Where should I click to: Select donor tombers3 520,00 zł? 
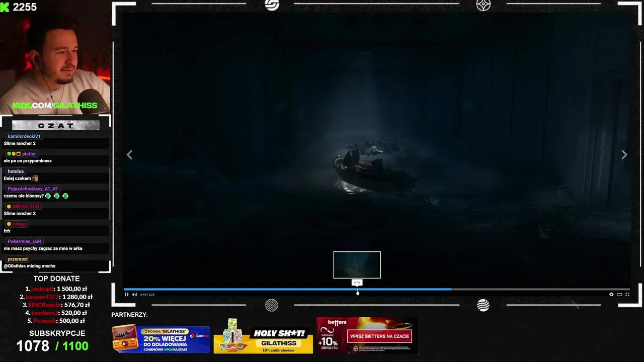click(x=56, y=313)
